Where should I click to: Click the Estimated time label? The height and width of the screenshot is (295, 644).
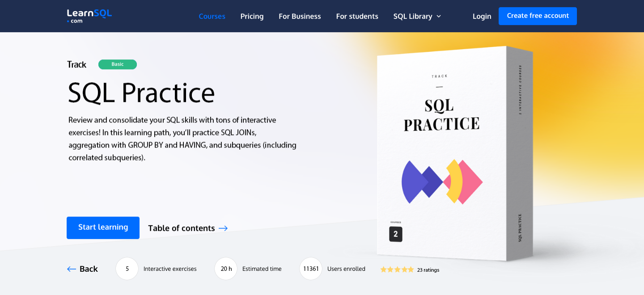(x=262, y=269)
